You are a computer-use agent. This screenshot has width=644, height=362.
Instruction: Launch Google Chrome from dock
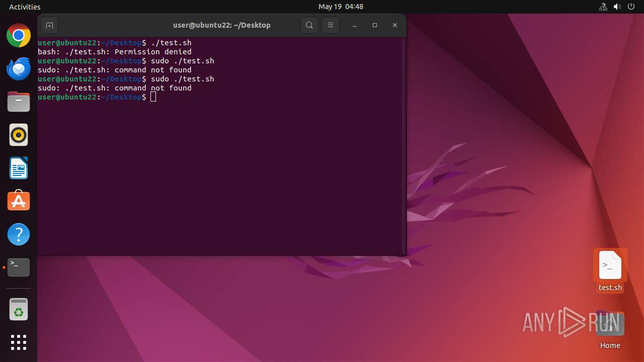point(19,36)
